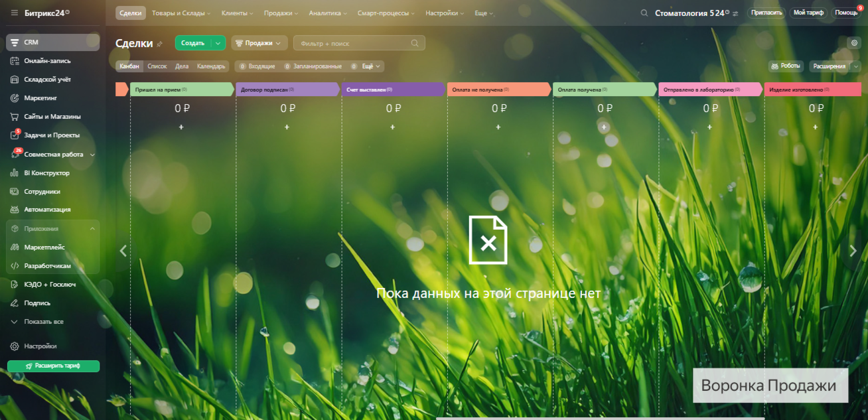The image size is (868, 420).
Task: Add a deal in the Оплата получена column
Action: (604, 127)
